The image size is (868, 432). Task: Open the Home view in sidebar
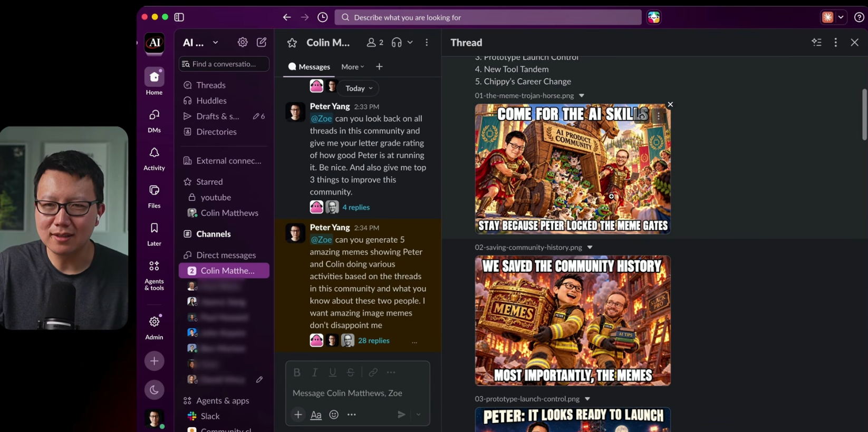coord(155,82)
